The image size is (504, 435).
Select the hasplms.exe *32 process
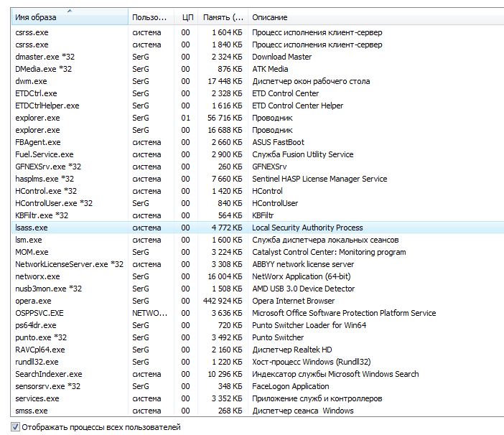(x=258, y=179)
